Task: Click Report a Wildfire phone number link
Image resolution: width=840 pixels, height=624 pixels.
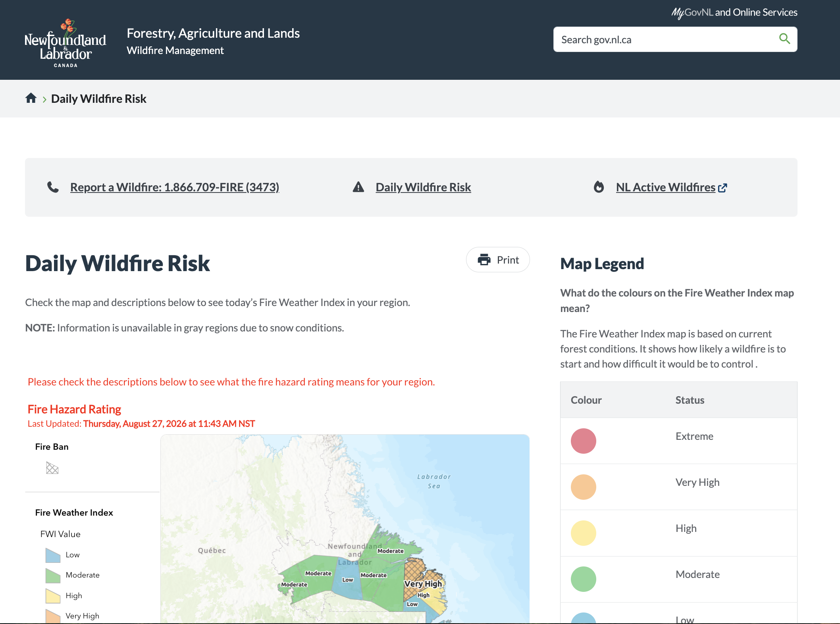Action: (x=175, y=187)
